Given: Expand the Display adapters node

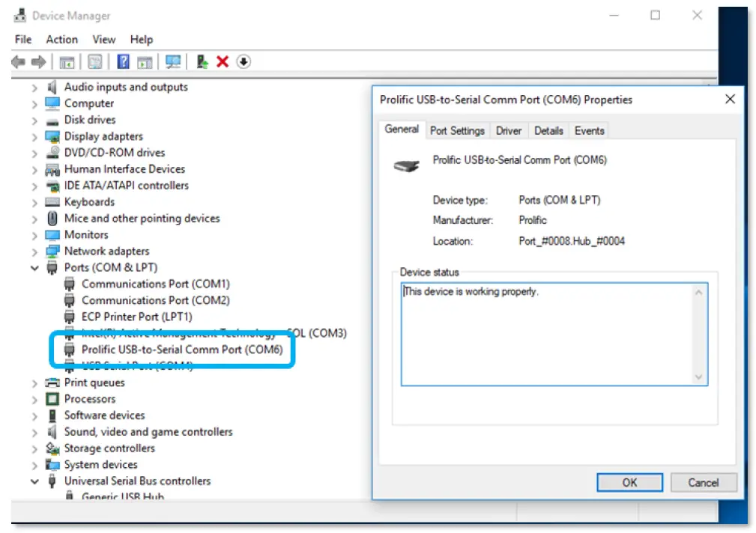Looking at the screenshot, I should (34, 137).
